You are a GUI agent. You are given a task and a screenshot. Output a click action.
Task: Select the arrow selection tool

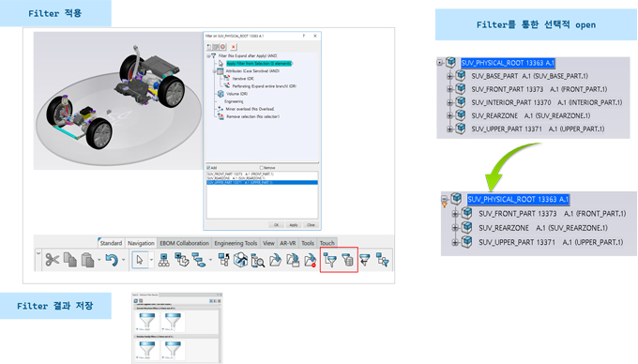click(x=140, y=260)
